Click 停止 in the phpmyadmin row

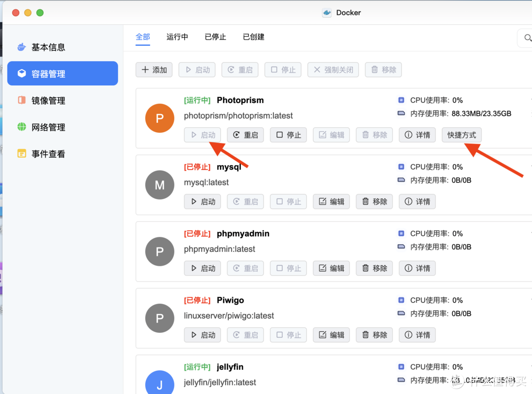tap(288, 268)
